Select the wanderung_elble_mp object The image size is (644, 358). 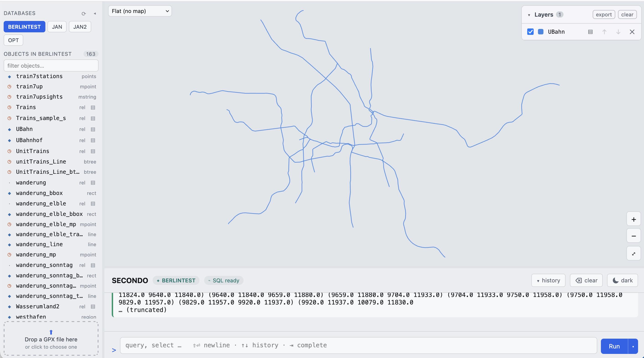click(x=51, y=225)
